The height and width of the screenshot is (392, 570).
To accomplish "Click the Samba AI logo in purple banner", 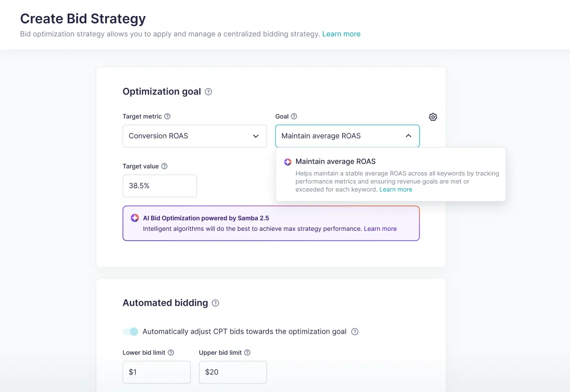I will pos(135,218).
